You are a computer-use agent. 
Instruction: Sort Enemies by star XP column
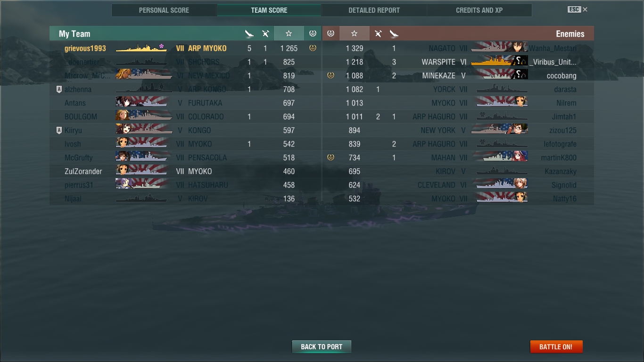pos(355,33)
